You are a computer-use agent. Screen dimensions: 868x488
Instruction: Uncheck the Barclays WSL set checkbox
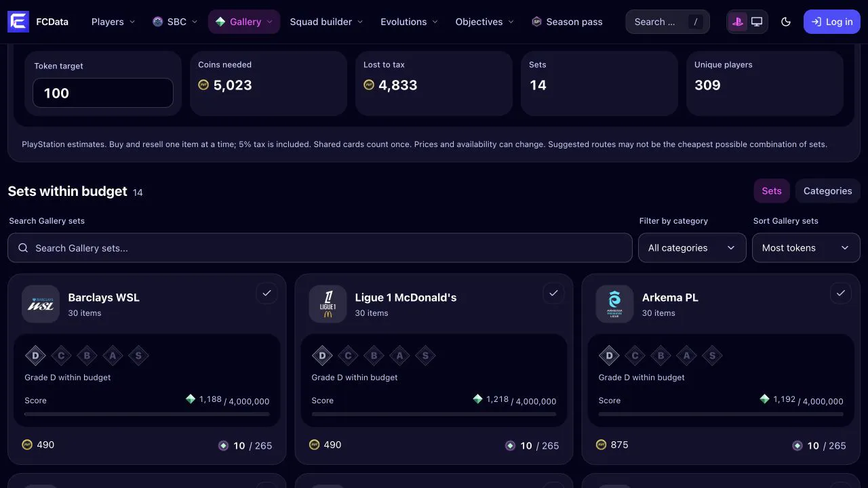click(267, 293)
